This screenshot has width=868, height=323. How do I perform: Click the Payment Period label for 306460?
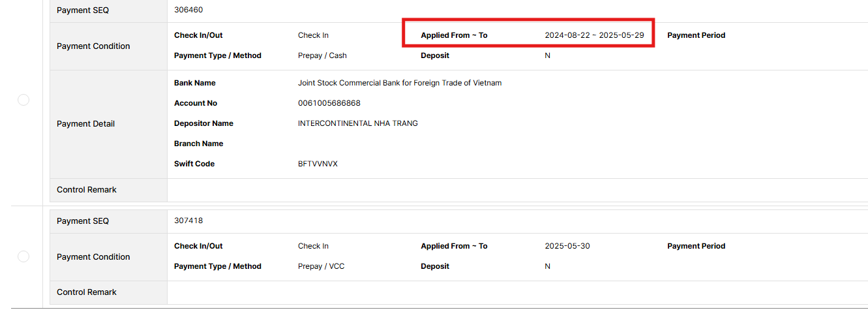(696, 35)
